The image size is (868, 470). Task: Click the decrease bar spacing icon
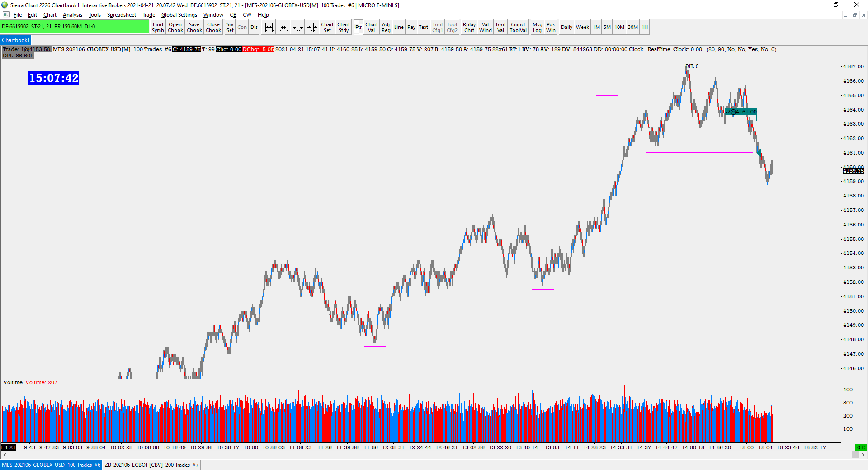pos(283,27)
